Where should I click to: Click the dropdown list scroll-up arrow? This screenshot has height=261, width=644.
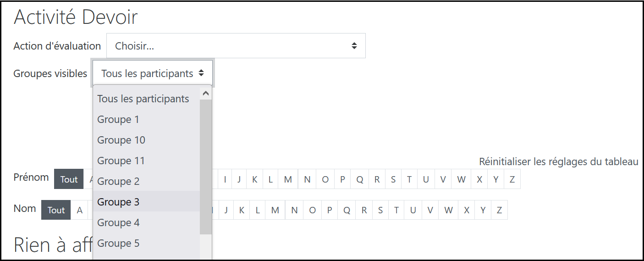point(206,94)
